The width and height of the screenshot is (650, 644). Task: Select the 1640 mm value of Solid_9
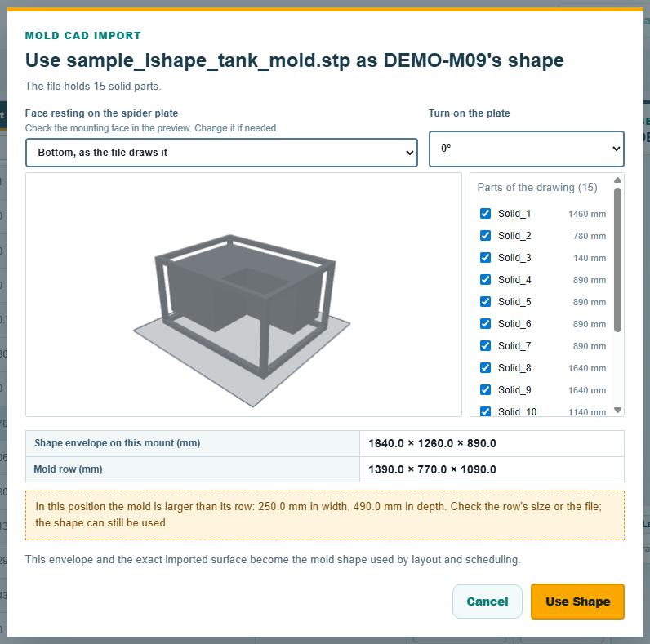coord(586,390)
